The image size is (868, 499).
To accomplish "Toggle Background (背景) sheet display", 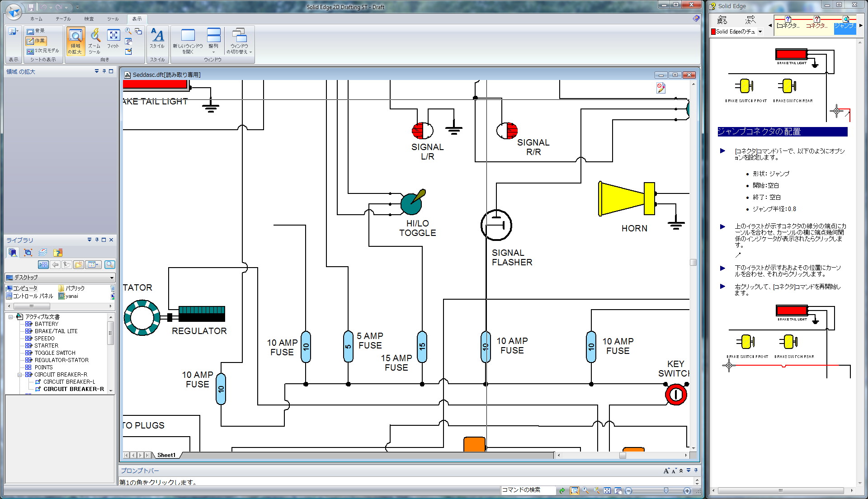I will coord(36,31).
